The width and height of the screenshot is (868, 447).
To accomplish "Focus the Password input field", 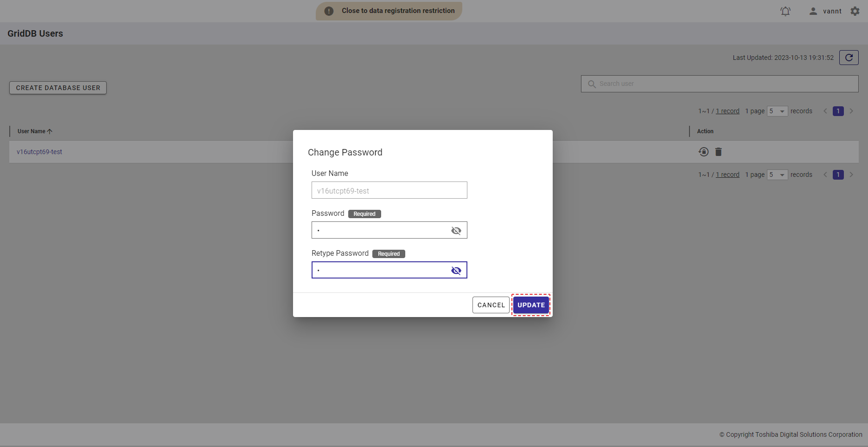I will [x=380, y=230].
